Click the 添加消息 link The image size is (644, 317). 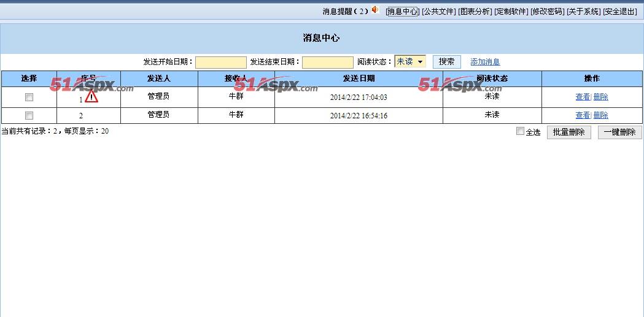[x=485, y=62]
